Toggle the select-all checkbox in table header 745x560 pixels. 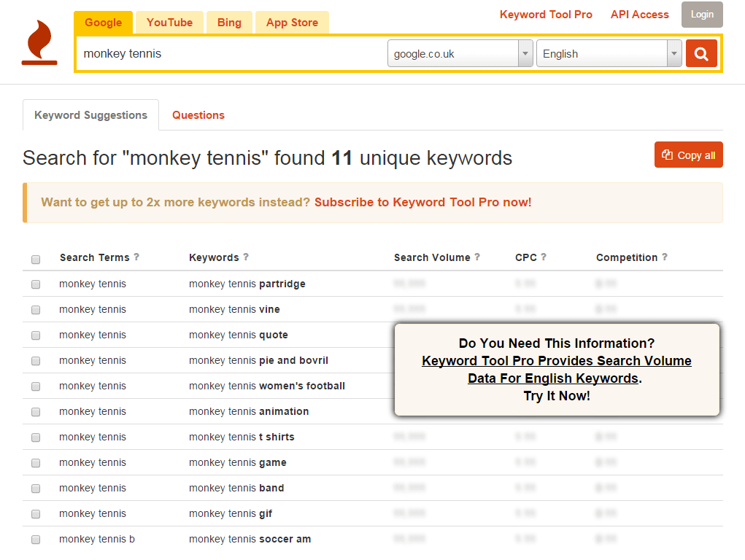tap(36, 259)
